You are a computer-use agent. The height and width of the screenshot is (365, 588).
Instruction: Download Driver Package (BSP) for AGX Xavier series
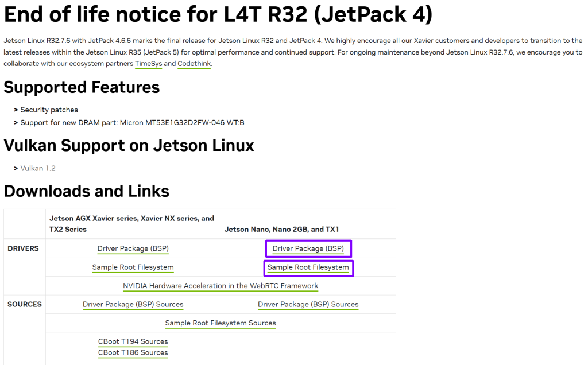(133, 248)
